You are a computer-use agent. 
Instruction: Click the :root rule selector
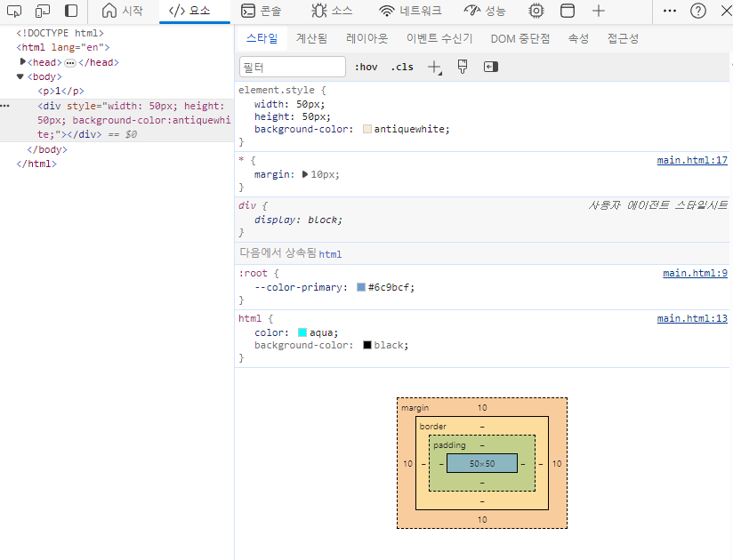(253, 273)
